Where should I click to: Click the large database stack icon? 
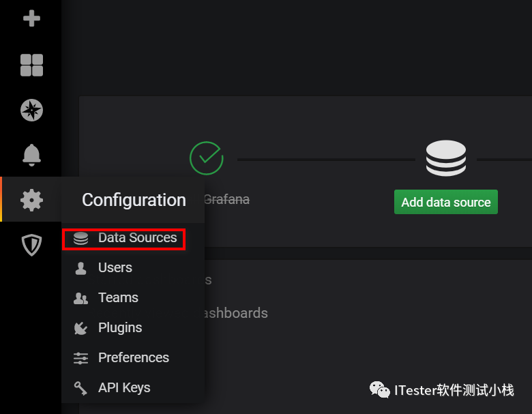point(445,158)
